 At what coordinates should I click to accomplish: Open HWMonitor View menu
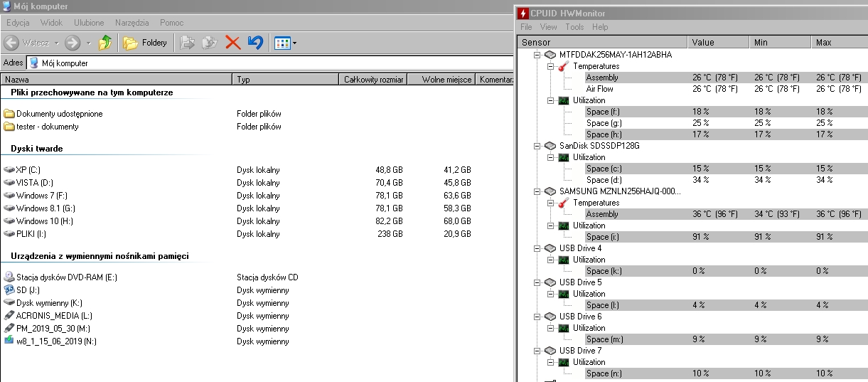pos(548,27)
